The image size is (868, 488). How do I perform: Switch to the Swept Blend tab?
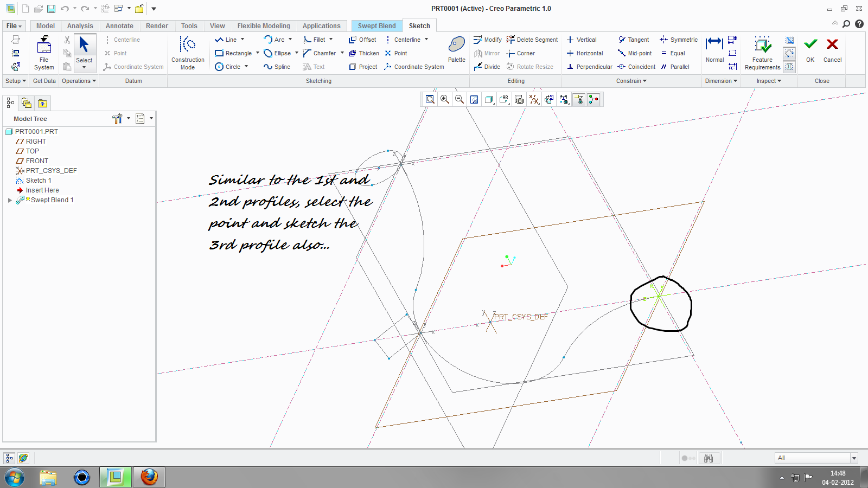coord(376,26)
